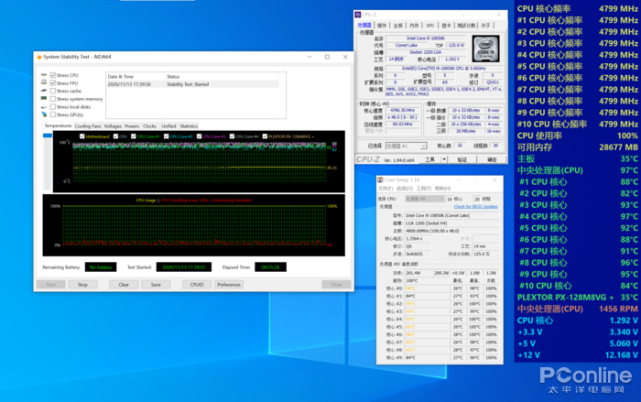641x402 pixels.
Task: Click the CPU Usage graph area
Action: [x=194, y=225]
